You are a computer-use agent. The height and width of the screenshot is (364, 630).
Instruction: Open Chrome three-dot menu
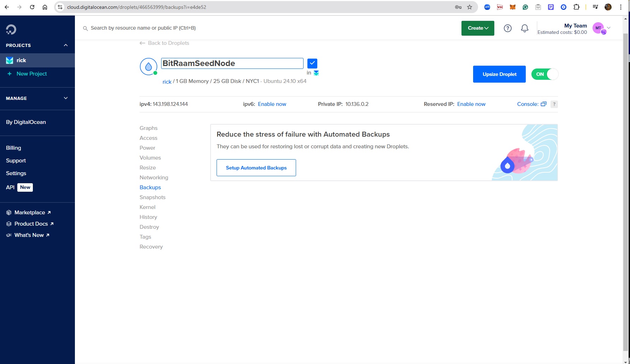click(x=621, y=7)
